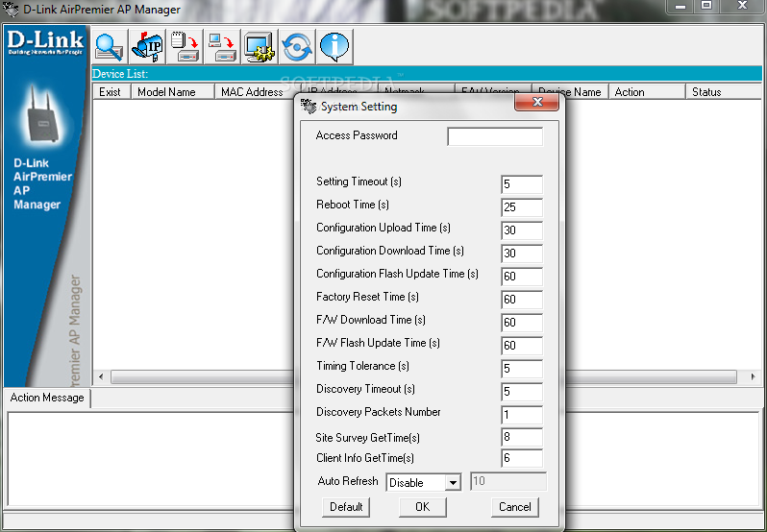Click the blue Refresh arrows icon
This screenshot has width=767, height=532.
click(x=297, y=46)
